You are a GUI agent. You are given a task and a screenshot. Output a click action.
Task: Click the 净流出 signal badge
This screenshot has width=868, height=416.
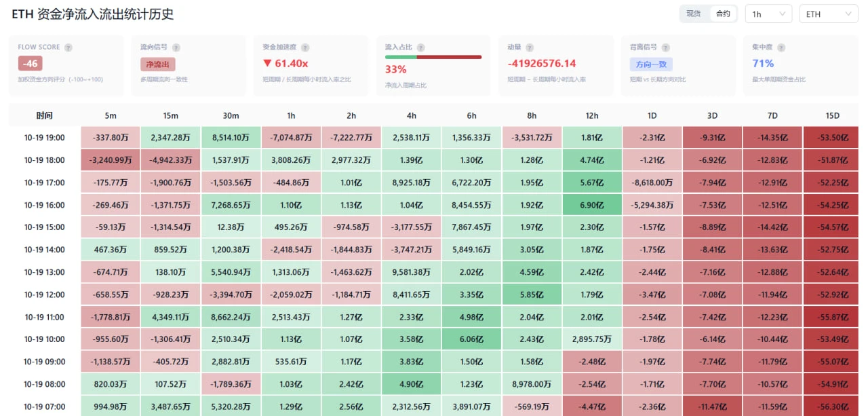tap(158, 64)
